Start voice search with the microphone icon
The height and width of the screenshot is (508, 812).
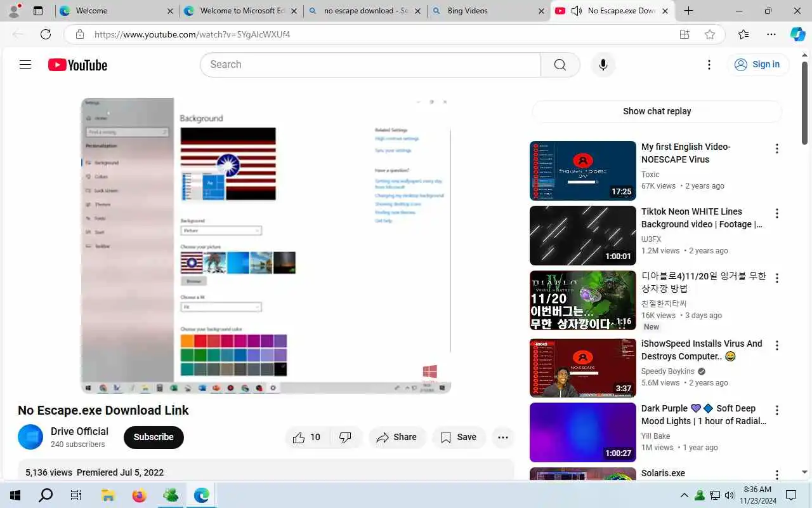coord(603,65)
